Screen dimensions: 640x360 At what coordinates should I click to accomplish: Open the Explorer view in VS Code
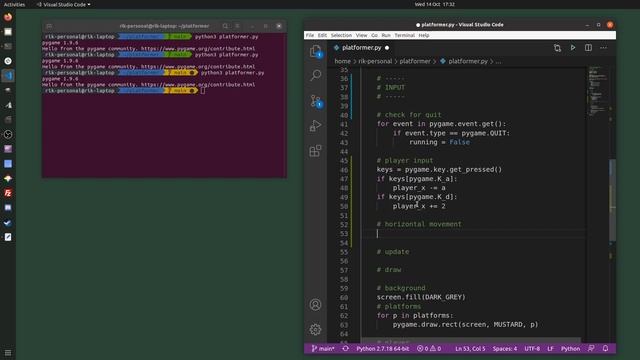click(315, 51)
